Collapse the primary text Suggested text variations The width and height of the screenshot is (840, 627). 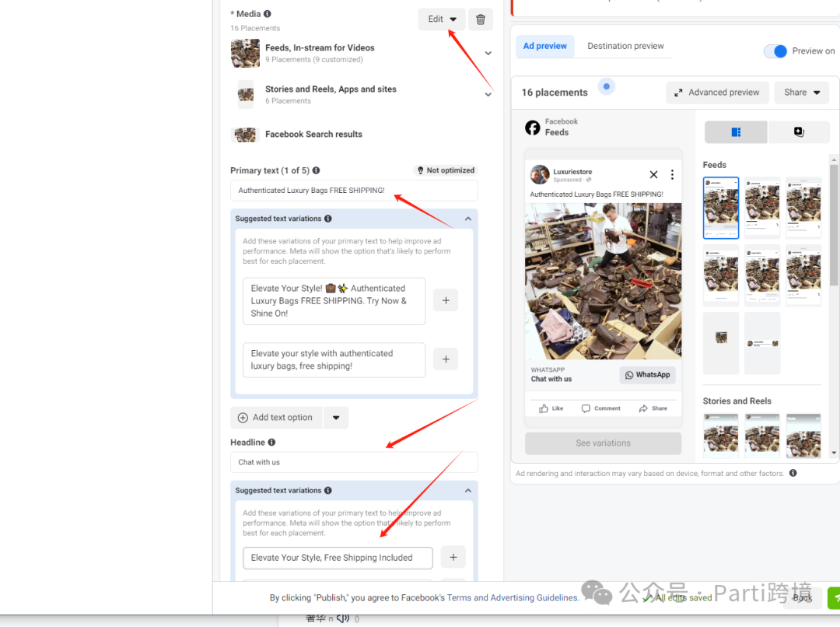467,219
